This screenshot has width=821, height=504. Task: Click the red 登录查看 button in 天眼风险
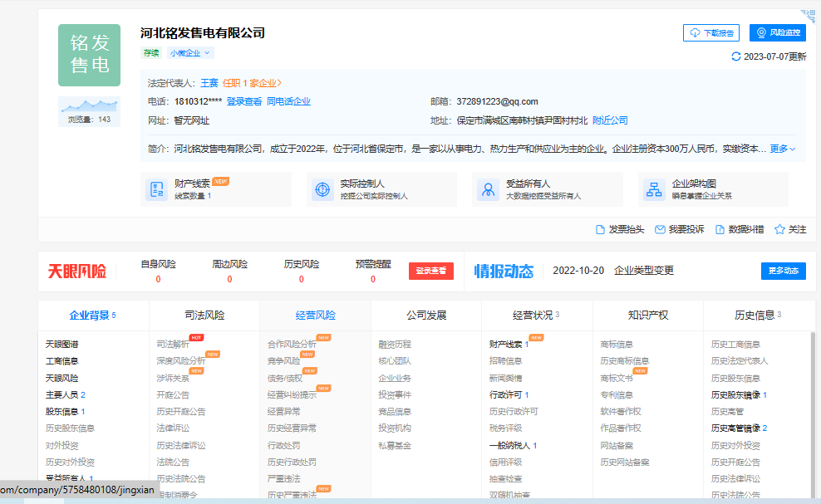(431, 271)
